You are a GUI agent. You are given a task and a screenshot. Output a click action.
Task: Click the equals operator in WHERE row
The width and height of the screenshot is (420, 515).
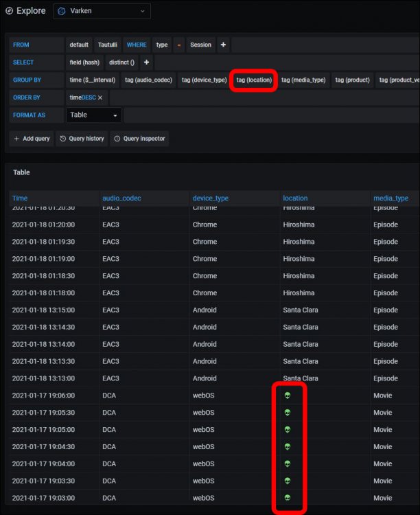(178, 45)
